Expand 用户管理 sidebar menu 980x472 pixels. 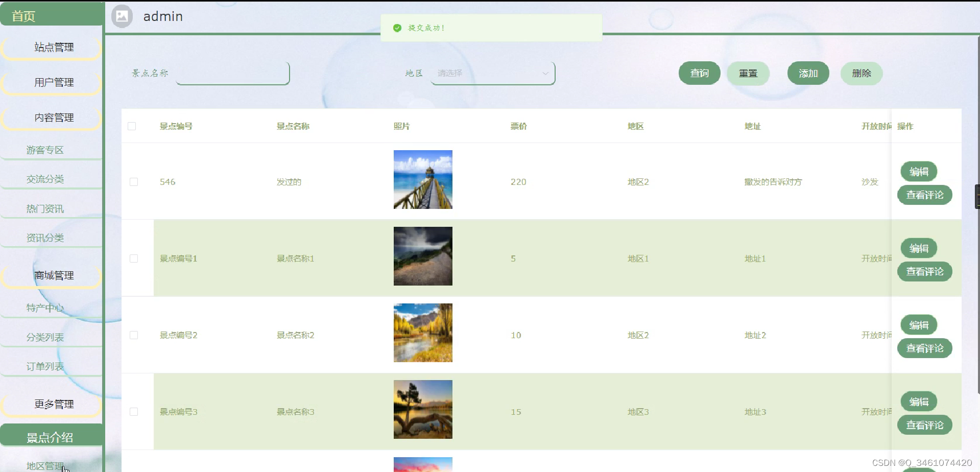coord(52,82)
